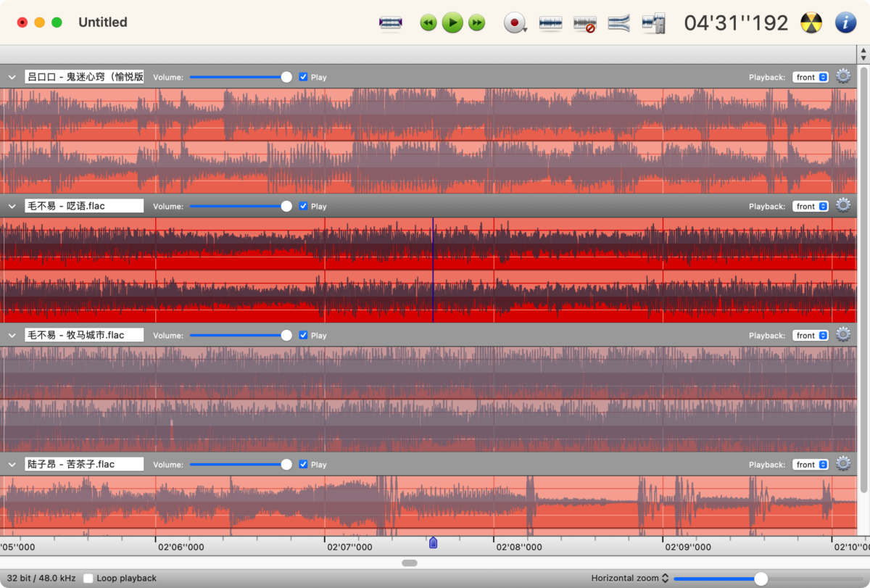Click the waveform-with-speaker toolbar icon

pyautogui.click(x=653, y=23)
